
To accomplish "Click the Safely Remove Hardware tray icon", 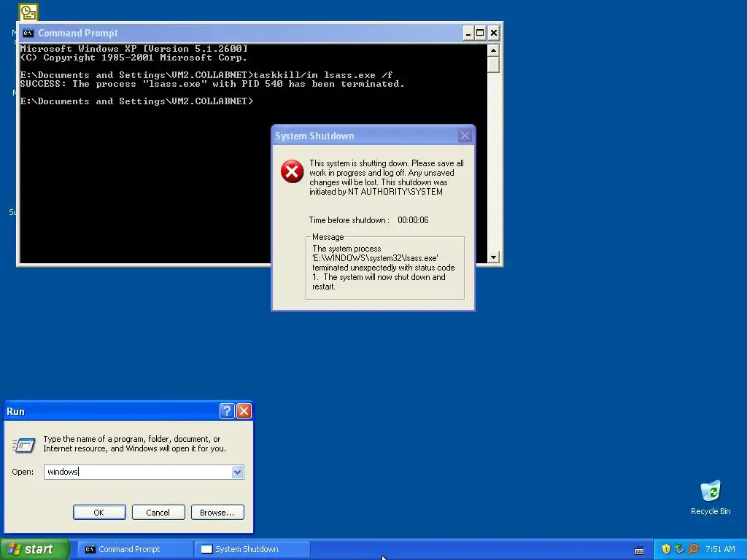I will point(679,549).
